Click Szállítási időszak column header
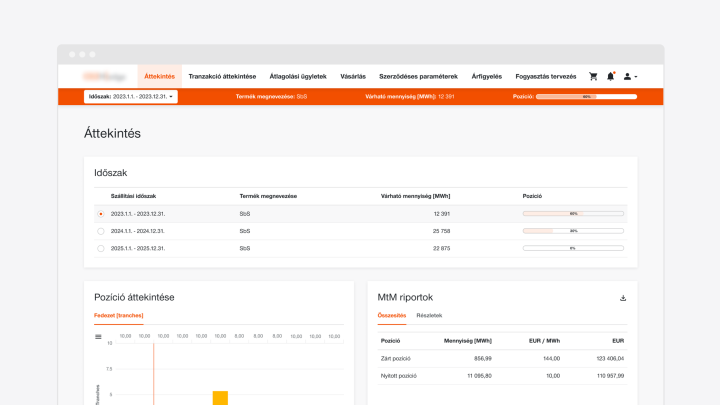 (x=133, y=196)
